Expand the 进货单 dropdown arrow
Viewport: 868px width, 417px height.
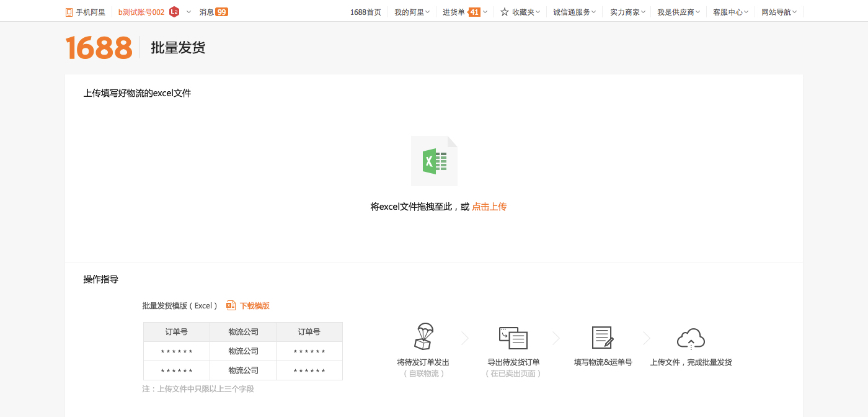(485, 12)
